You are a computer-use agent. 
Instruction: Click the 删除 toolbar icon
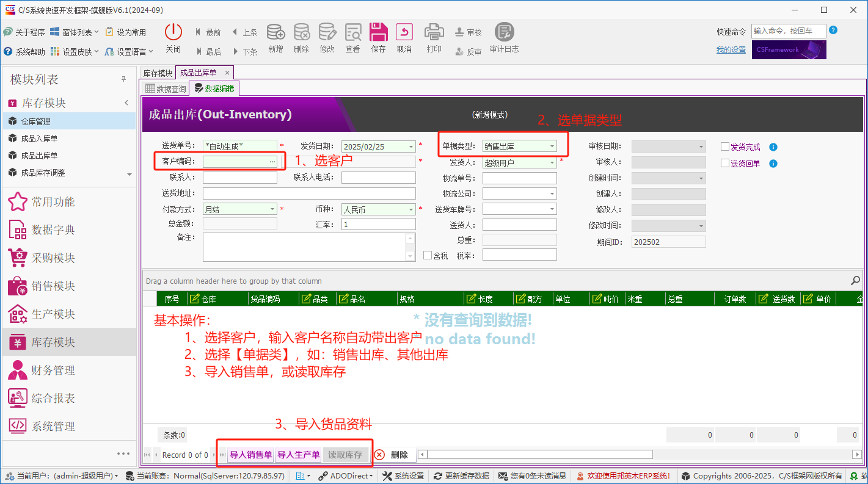pos(301,32)
